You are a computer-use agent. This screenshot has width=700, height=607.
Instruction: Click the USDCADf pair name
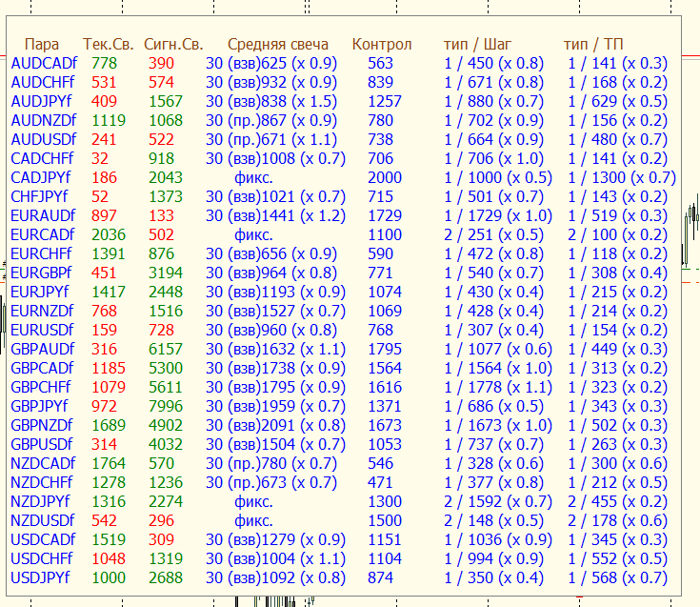click(x=43, y=539)
